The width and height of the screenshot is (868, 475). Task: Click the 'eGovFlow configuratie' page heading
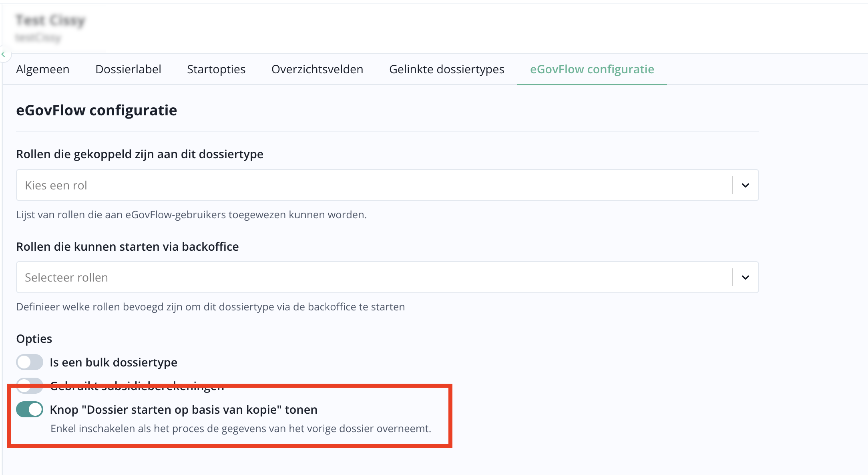pos(96,110)
